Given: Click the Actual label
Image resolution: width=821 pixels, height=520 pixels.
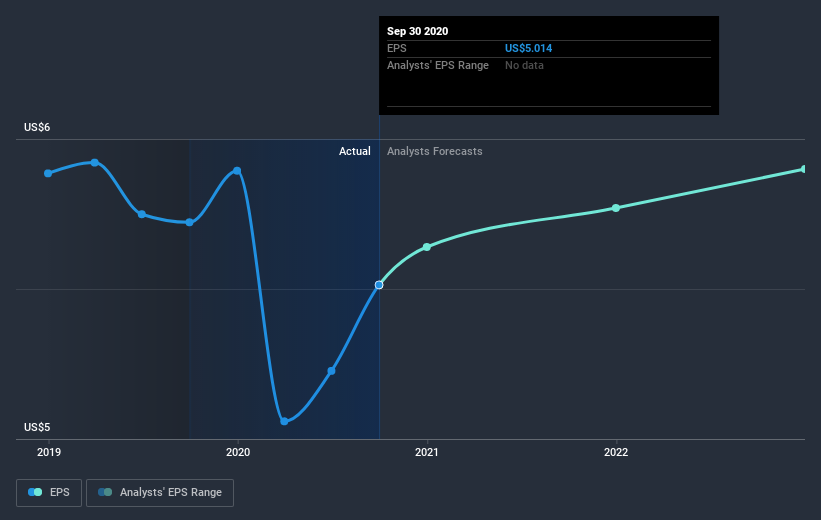Looking at the screenshot, I should (354, 151).
